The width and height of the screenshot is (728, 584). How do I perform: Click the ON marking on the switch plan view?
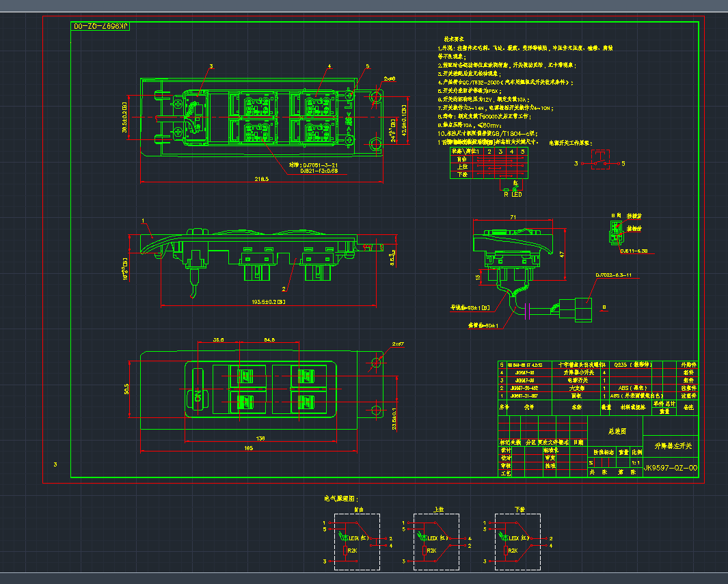pyautogui.click(x=198, y=397)
